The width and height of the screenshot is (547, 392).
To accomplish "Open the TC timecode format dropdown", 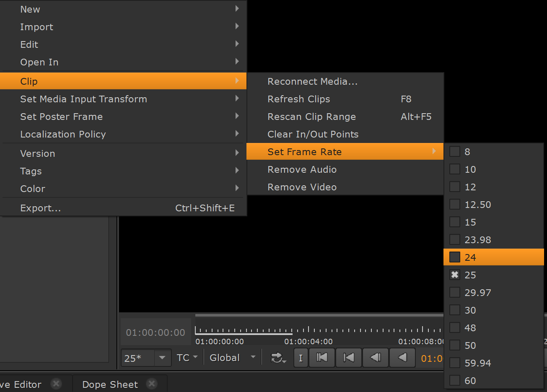I will (187, 358).
